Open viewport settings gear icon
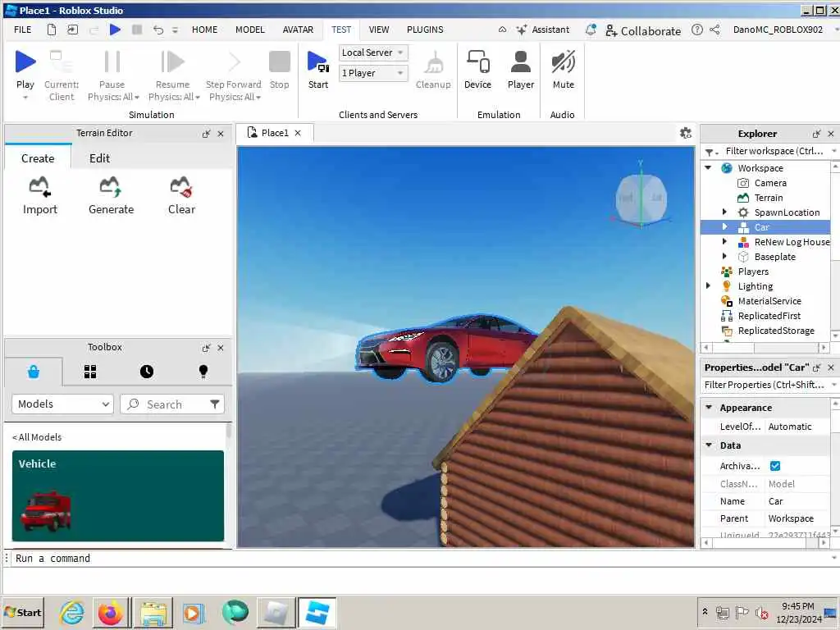This screenshot has width=840, height=630. [x=685, y=133]
